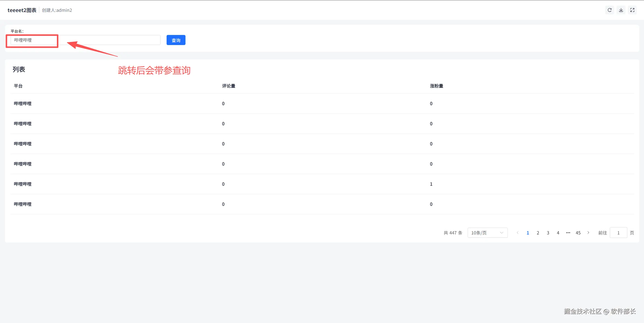The image size is (644, 323).
Task: Click the previous page left chevron
Action: [517, 233]
